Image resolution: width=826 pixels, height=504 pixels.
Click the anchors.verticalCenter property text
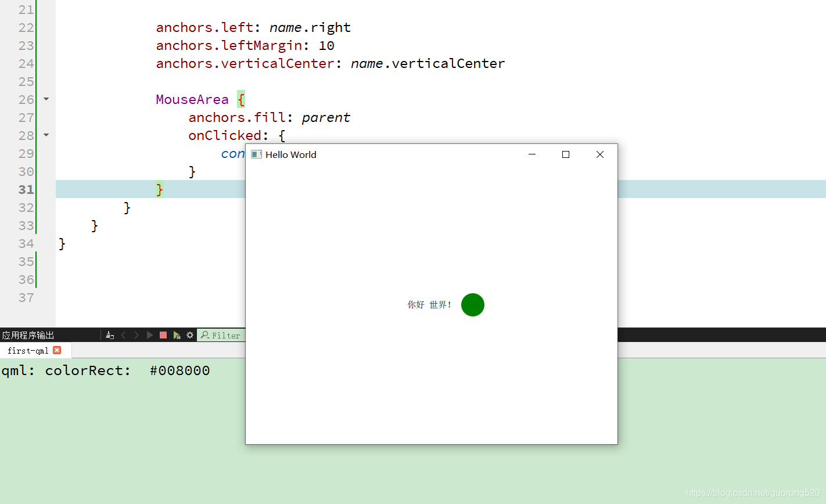point(245,63)
